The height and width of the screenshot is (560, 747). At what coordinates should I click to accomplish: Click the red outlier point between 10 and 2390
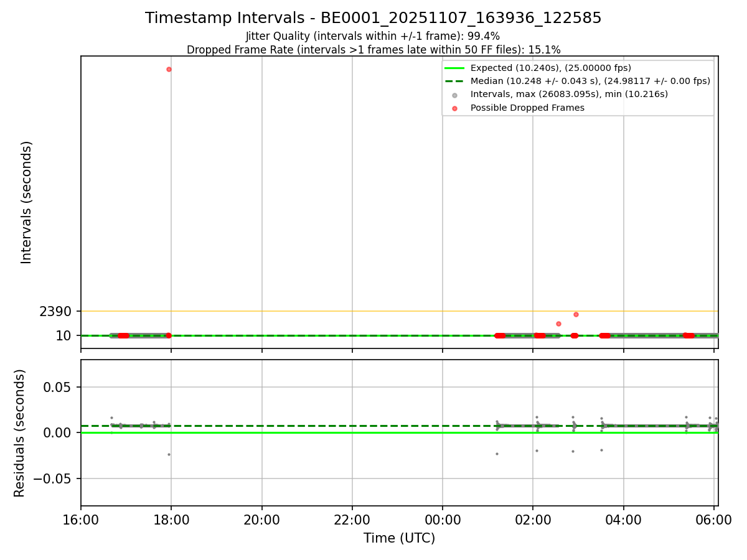pos(558,324)
